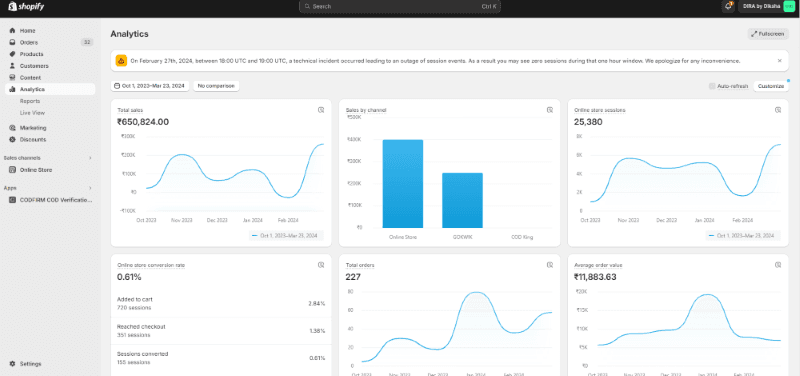Dismiss the technical incident notice
This screenshot has height=376, width=800.
(780, 61)
